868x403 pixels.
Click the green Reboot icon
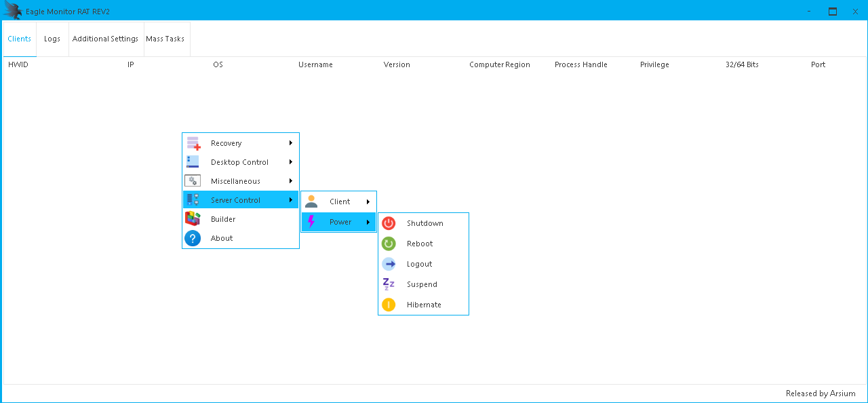[389, 244]
